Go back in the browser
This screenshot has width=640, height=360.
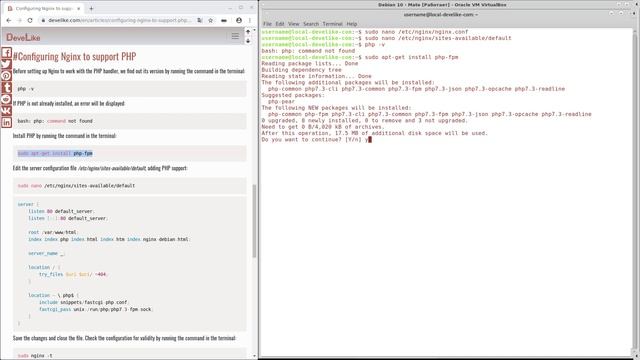(9, 20)
